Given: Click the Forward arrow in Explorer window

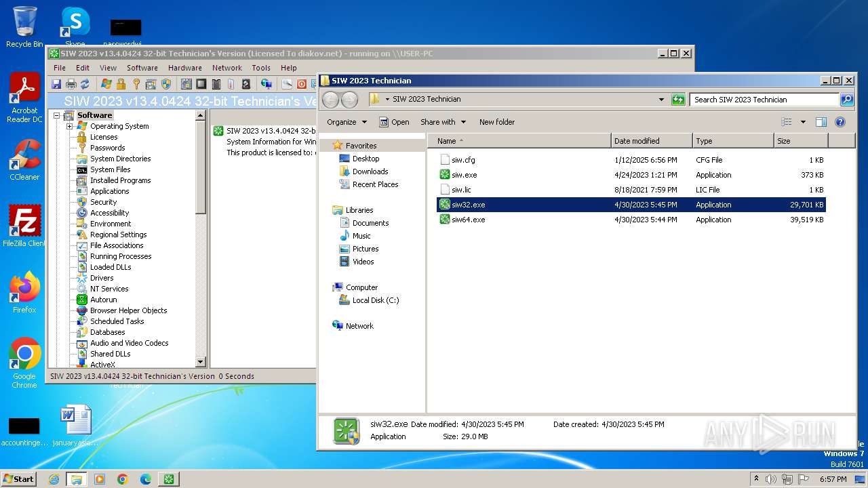Looking at the screenshot, I should (x=349, y=100).
